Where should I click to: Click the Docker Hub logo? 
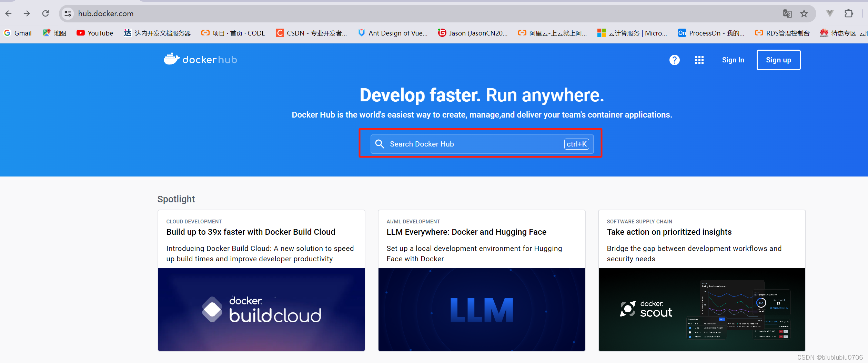point(200,59)
